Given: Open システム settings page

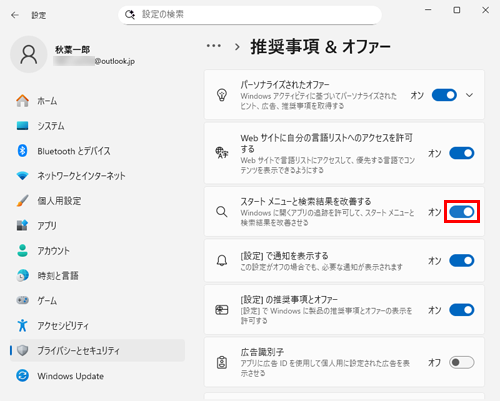Looking at the screenshot, I should 97,126.
